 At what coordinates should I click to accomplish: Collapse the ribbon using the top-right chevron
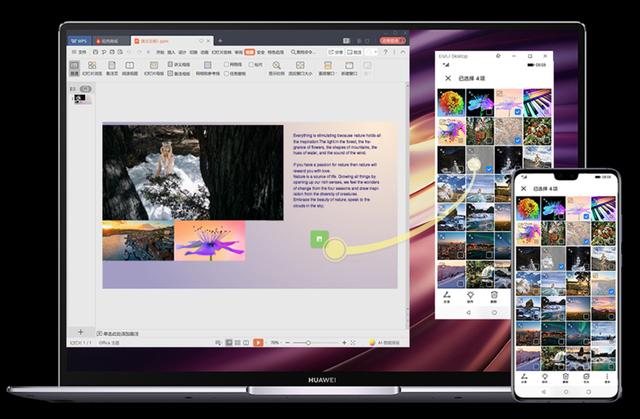click(404, 51)
